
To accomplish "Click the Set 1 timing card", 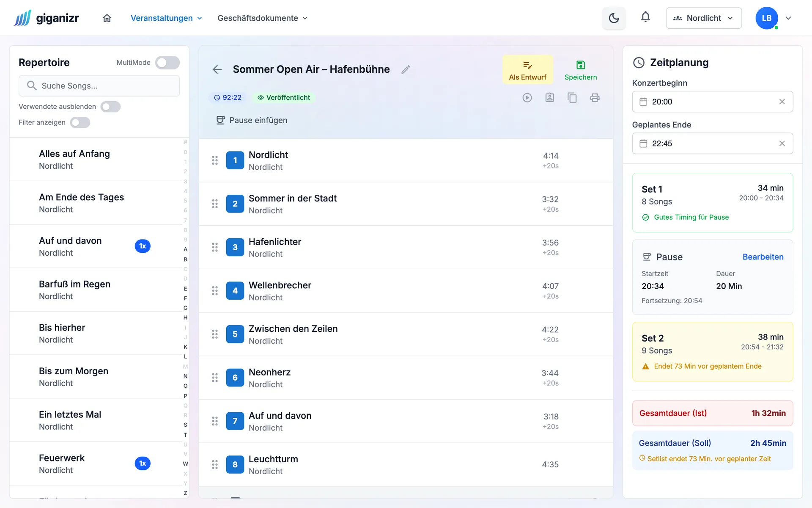I will click(712, 202).
